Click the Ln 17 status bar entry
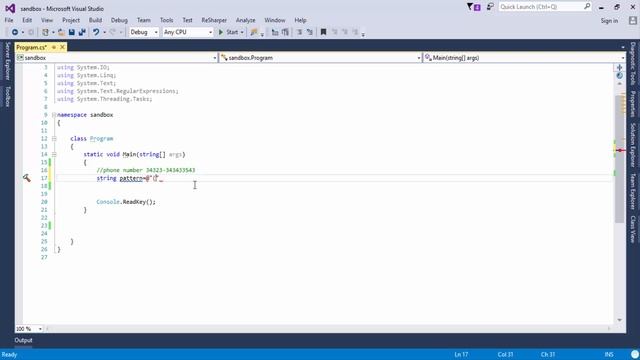The image size is (640, 360). [x=461, y=354]
